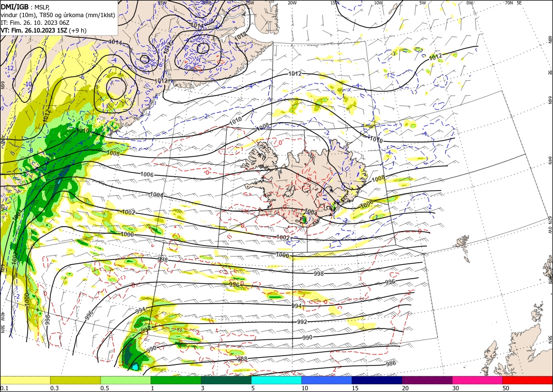Viewport: 553px width, 392px height.
Task: Select the medium green 1 mm swatch
Action: (x=176, y=380)
